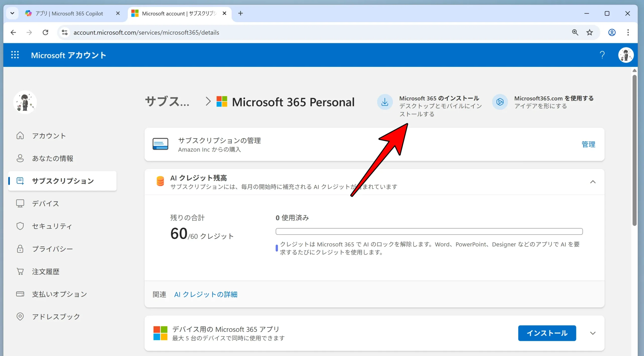Click the AI credits usage progress bar
644x356 pixels.
tap(429, 232)
